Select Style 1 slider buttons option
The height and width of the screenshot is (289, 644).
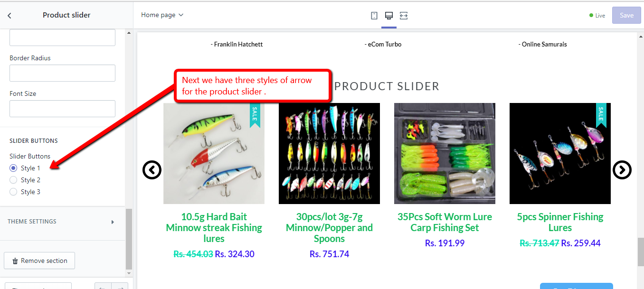[x=13, y=168]
